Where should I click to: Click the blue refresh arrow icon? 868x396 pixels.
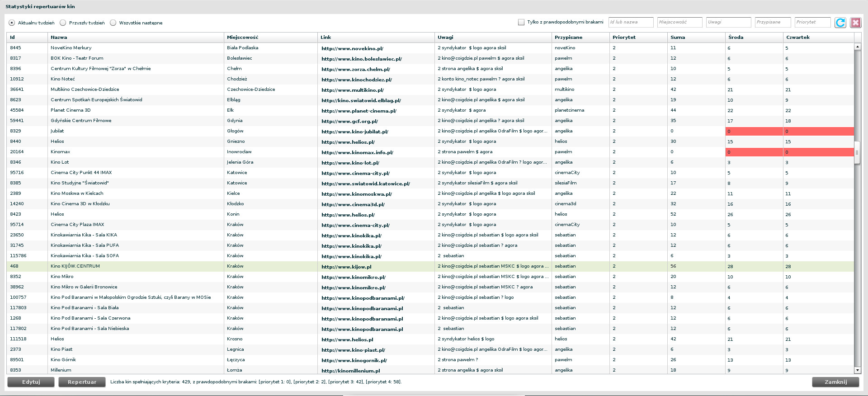(840, 23)
